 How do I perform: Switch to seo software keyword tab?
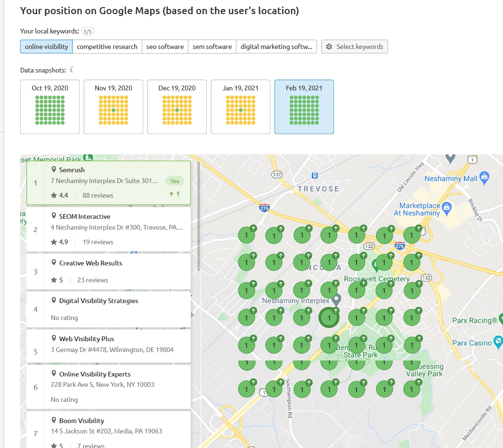(x=165, y=47)
